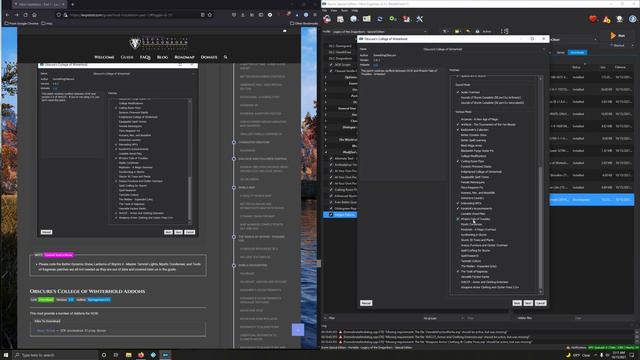Open the Guide link on website

(127, 57)
